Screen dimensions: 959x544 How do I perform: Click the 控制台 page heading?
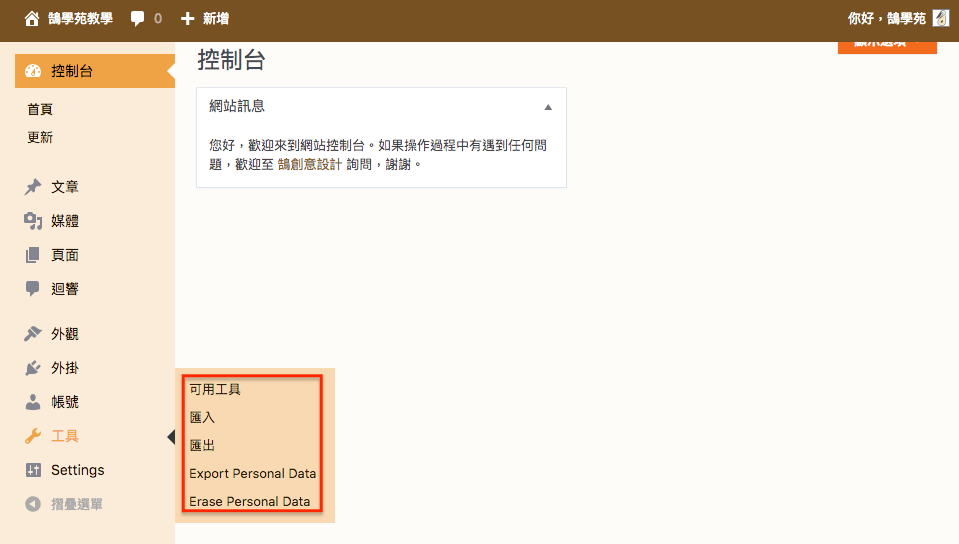(x=231, y=60)
